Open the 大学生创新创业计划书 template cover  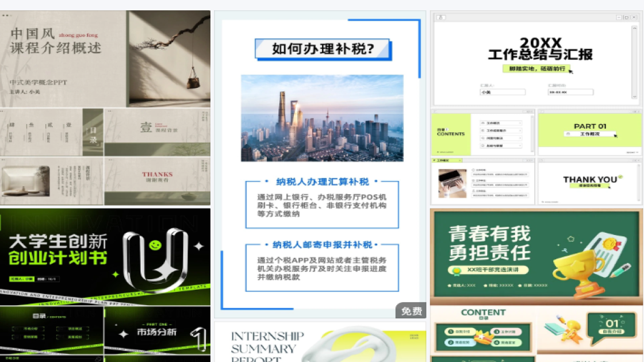coord(105,256)
